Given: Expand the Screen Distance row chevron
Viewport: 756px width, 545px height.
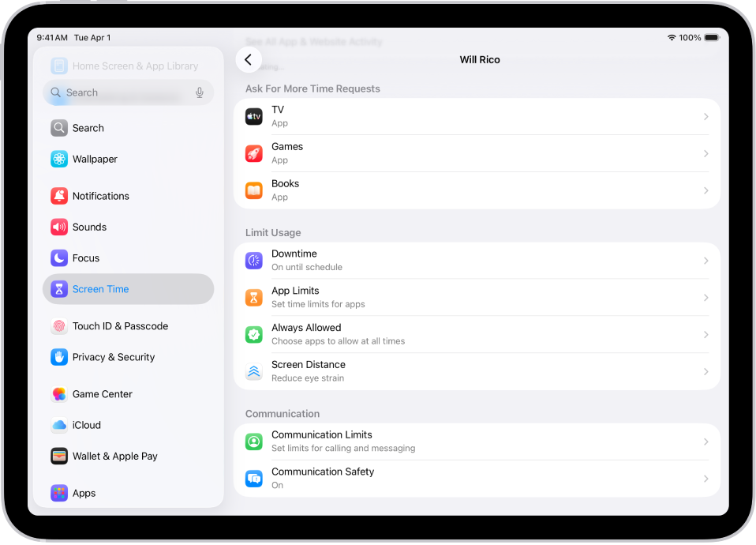Looking at the screenshot, I should (x=705, y=372).
